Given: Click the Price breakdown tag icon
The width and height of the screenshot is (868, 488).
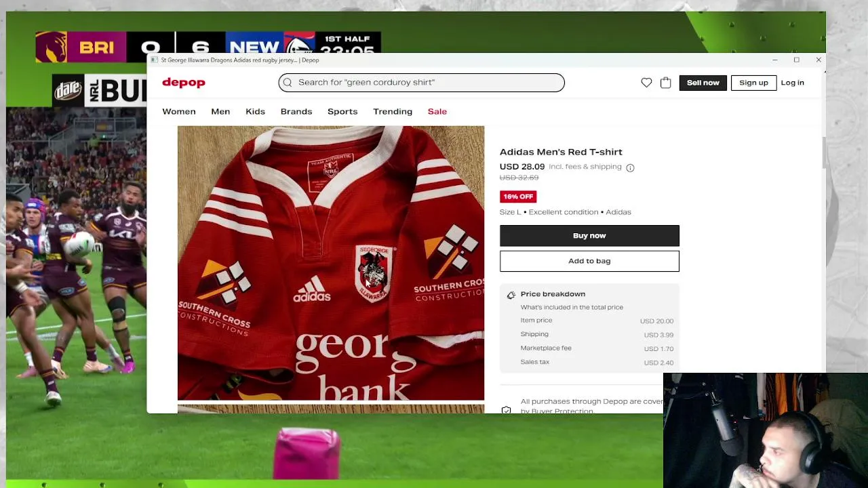Looking at the screenshot, I should 511,295.
